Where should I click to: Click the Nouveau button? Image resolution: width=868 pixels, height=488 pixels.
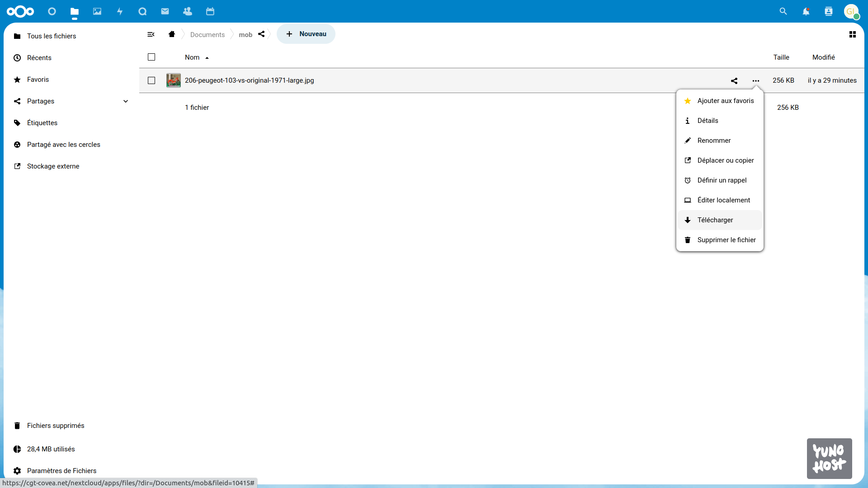(306, 34)
